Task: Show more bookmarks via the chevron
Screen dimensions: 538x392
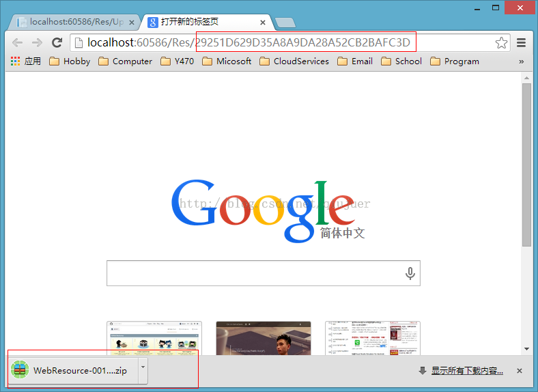Action: click(521, 61)
